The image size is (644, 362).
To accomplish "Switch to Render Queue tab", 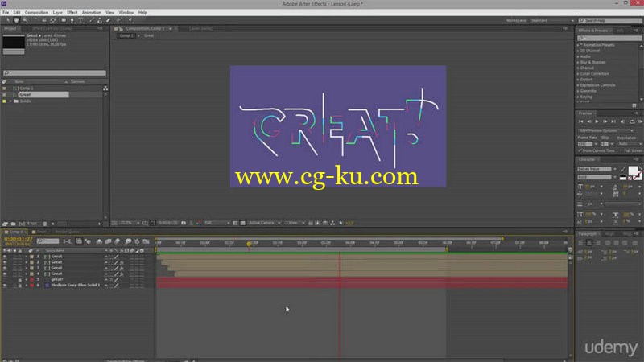I will pos(67,232).
